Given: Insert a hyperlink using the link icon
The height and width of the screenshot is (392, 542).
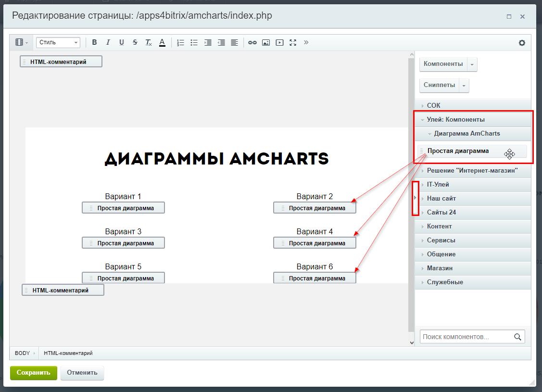Looking at the screenshot, I should 252,42.
